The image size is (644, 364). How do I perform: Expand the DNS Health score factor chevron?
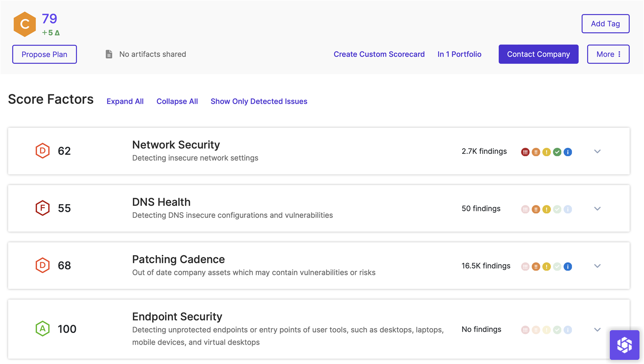tap(597, 209)
